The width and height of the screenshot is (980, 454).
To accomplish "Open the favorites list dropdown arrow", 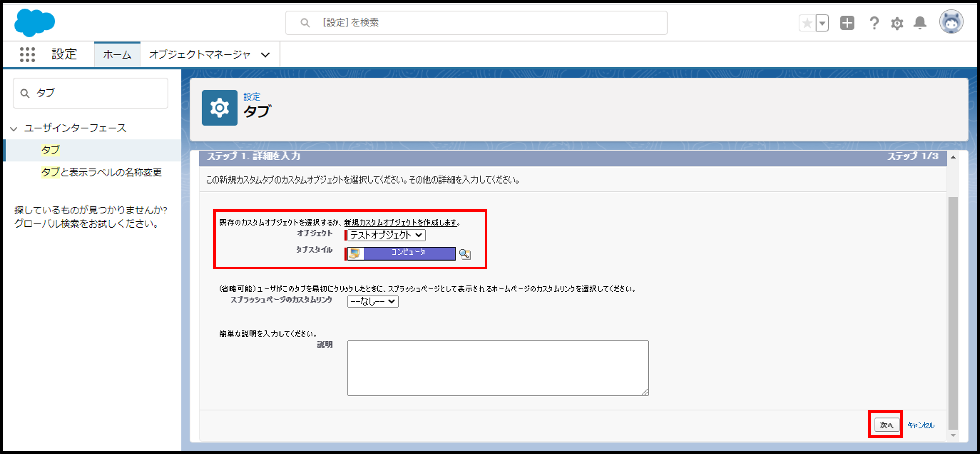I will pos(823,23).
